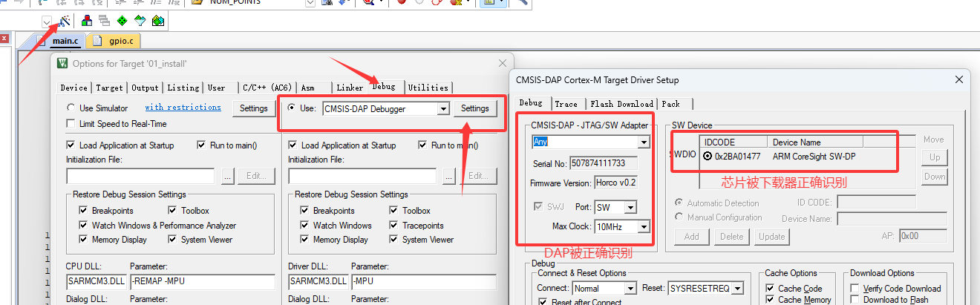Open the Connect Normal dropdown
Screen dimensions: 980x305
[x=630, y=288]
